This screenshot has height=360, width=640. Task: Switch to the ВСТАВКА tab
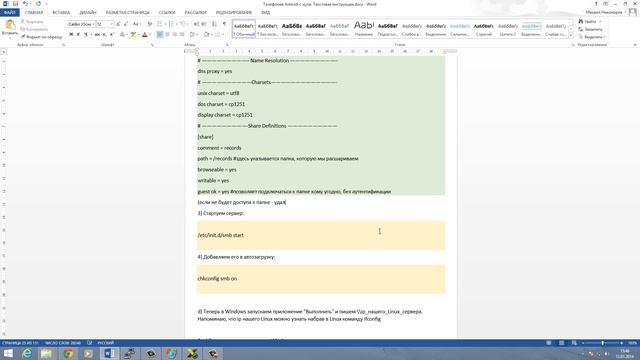point(61,13)
